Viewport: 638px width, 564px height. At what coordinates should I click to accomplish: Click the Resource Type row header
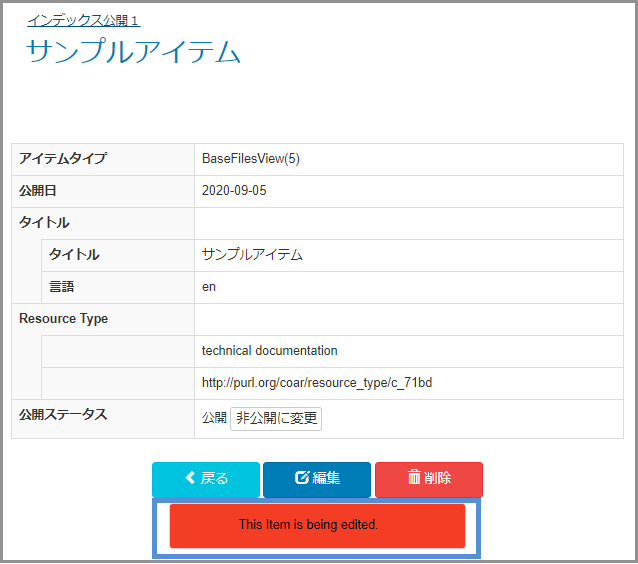(64, 319)
